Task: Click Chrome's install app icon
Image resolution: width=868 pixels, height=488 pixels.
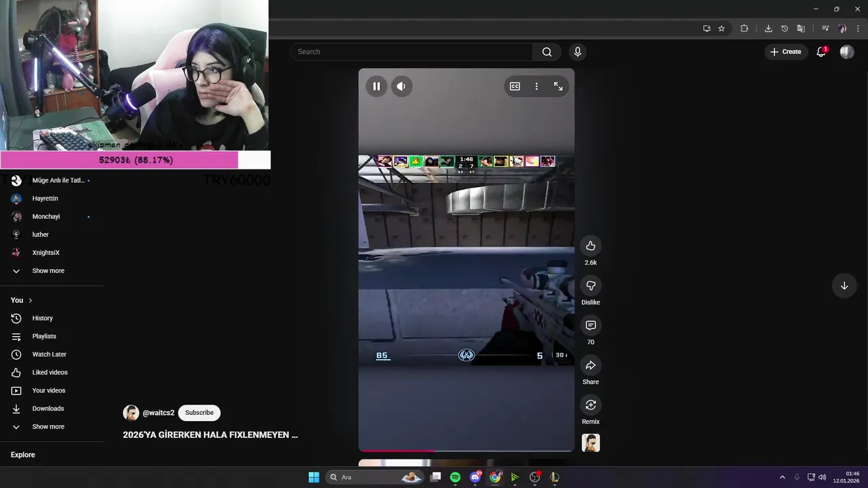Action: coord(707,28)
